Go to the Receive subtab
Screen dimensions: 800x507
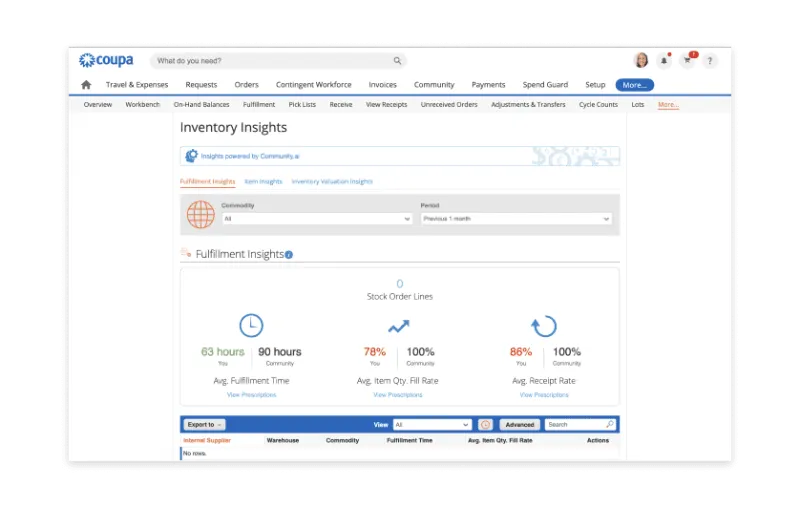[x=341, y=105]
